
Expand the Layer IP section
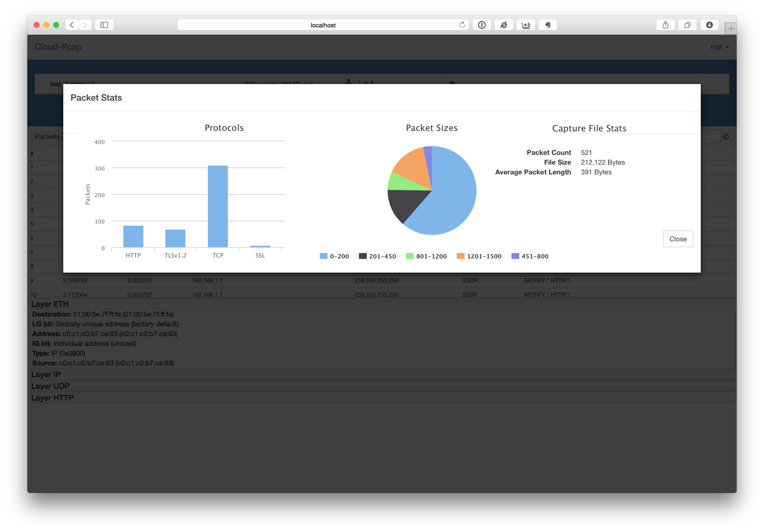(46, 374)
